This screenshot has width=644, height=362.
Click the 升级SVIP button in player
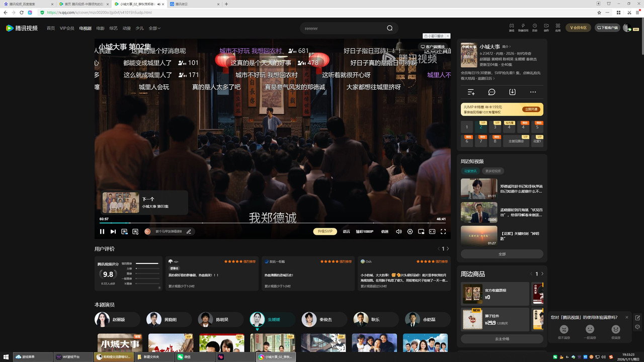pyautogui.click(x=325, y=231)
